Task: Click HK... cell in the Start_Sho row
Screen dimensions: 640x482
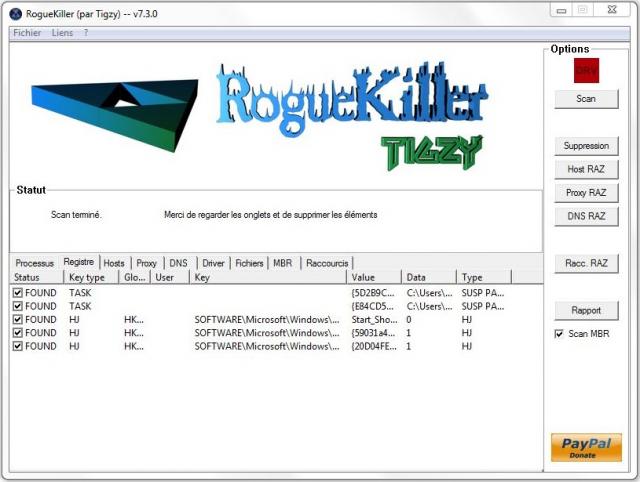Action: click(x=134, y=320)
